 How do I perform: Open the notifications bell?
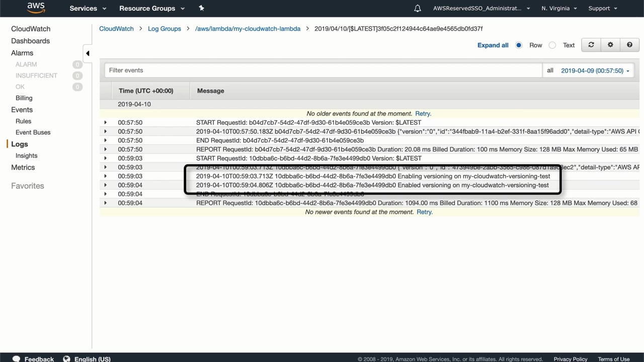(418, 8)
